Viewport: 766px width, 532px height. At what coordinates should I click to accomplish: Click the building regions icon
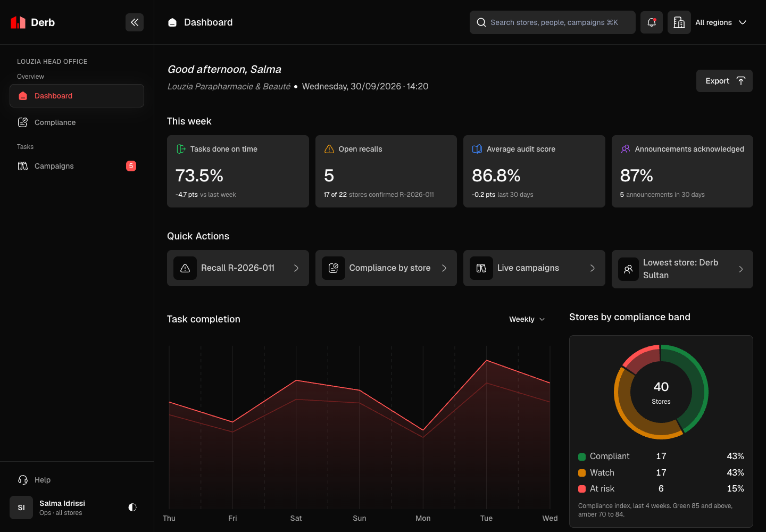pos(679,22)
